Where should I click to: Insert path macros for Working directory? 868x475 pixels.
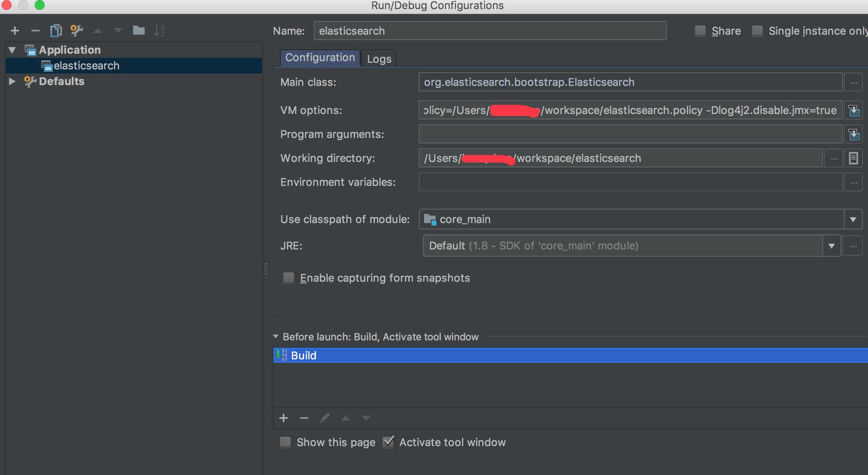(854, 158)
